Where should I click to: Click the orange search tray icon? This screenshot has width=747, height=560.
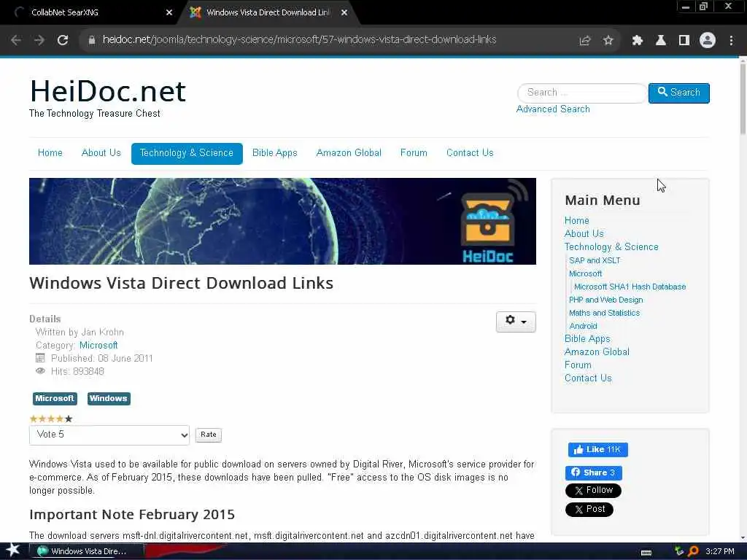point(693,551)
